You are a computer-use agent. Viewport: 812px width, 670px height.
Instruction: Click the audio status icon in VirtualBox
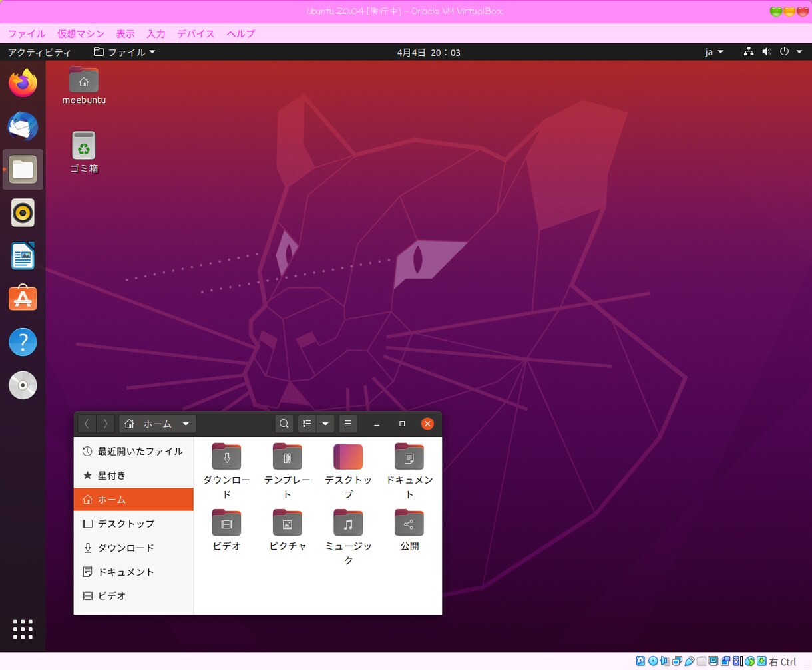click(665, 661)
